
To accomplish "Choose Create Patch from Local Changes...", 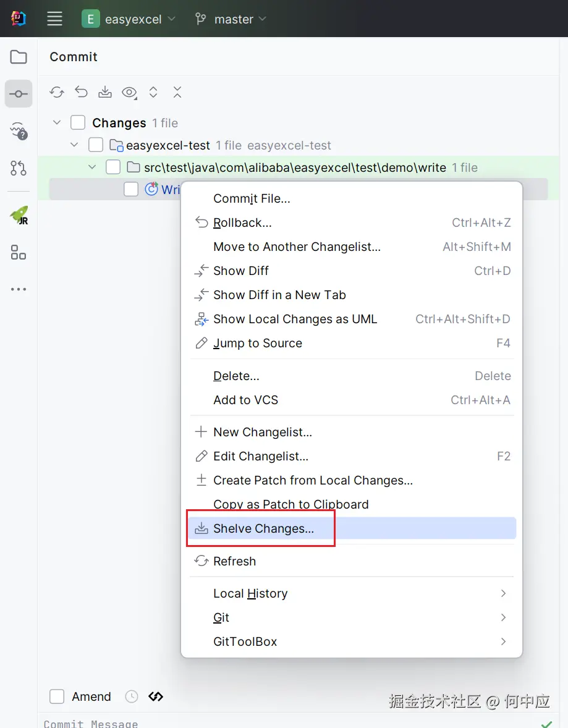I will pyautogui.click(x=352, y=481).
